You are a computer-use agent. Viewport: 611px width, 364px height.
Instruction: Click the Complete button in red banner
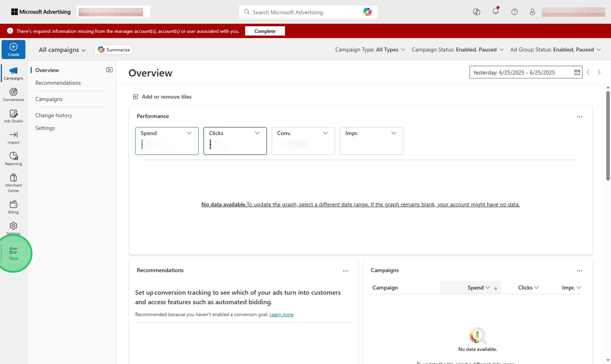point(265,31)
